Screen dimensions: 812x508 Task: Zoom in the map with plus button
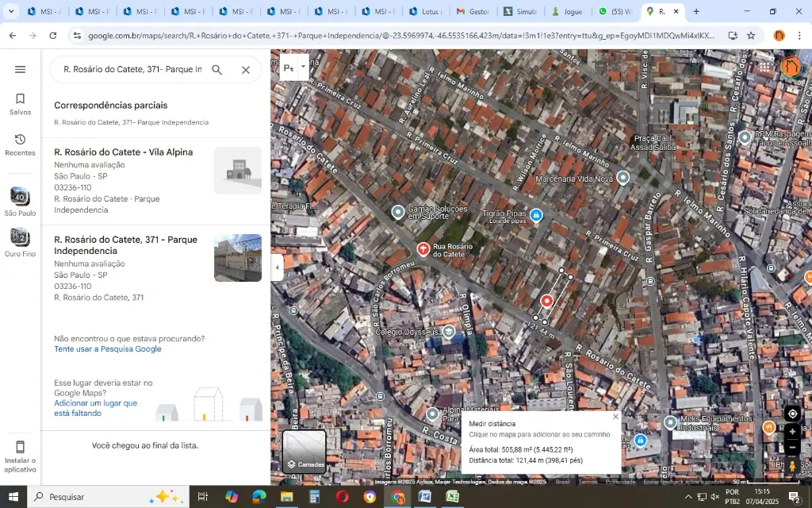point(792,432)
